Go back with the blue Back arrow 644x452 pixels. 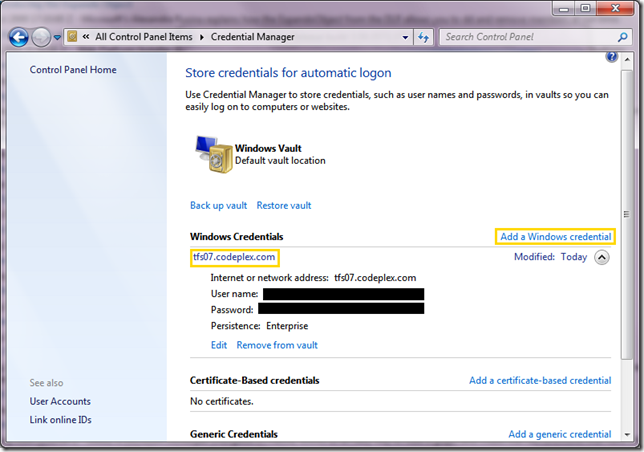(18, 38)
